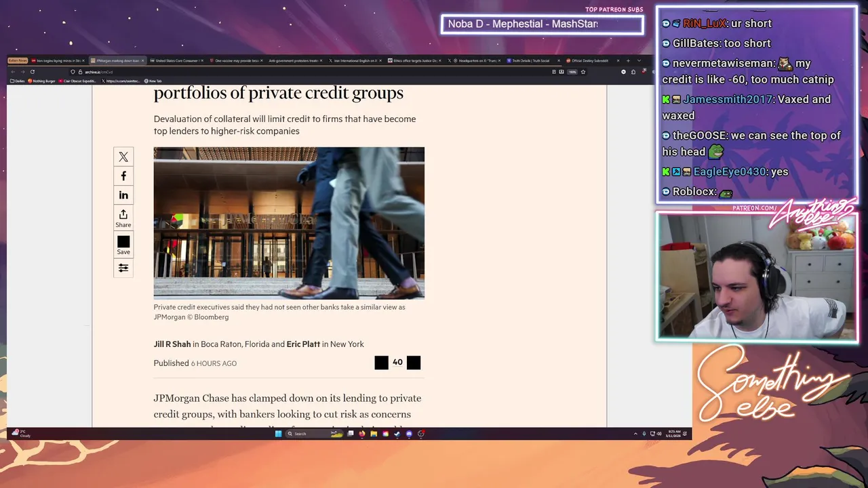Open Jill R Shah author link
The height and width of the screenshot is (488, 868).
coord(172,344)
